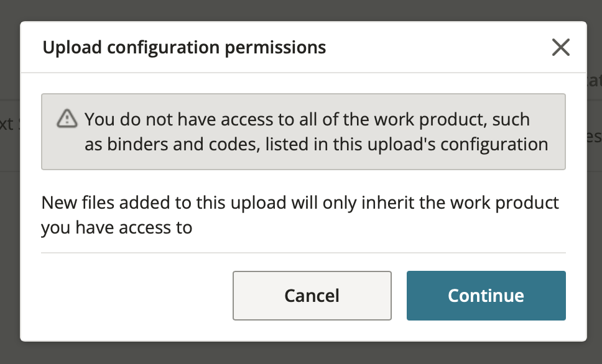Screen dimensions: 602x364
Task: Click the dark overlay below the dialog
Action: (x=301, y=353)
